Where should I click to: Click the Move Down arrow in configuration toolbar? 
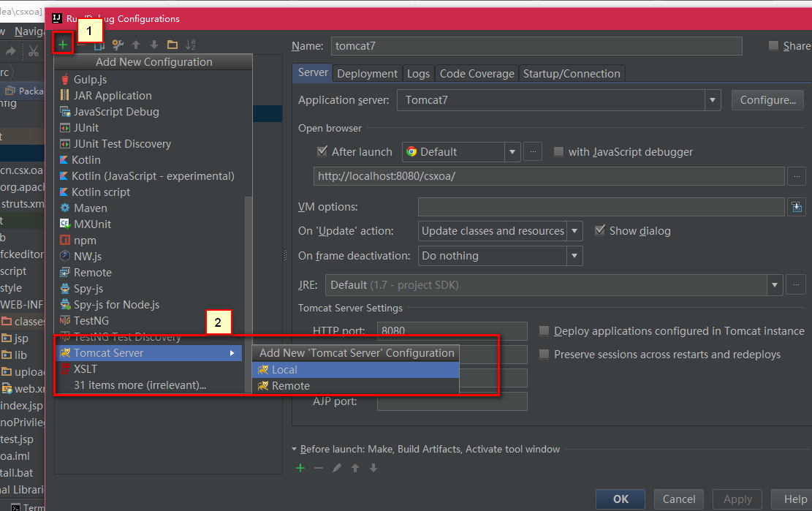[x=153, y=45]
